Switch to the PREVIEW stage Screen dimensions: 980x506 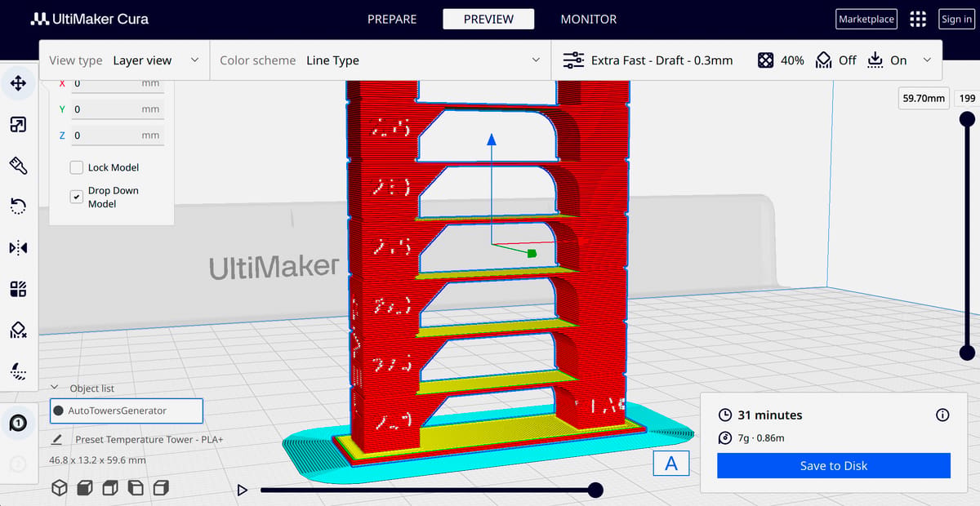click(x=488, y=19)
